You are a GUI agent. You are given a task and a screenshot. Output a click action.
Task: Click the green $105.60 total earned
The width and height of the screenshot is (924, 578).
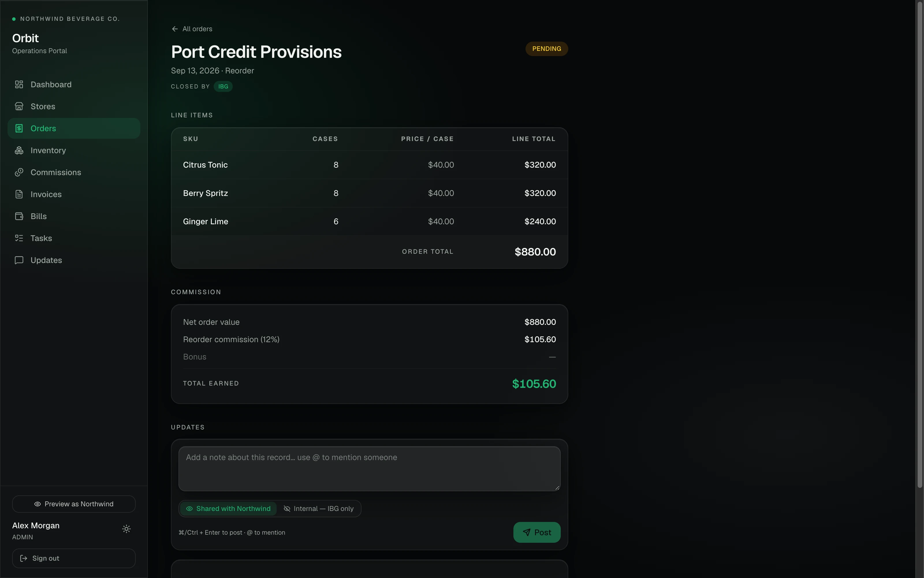tap(534, 384)
